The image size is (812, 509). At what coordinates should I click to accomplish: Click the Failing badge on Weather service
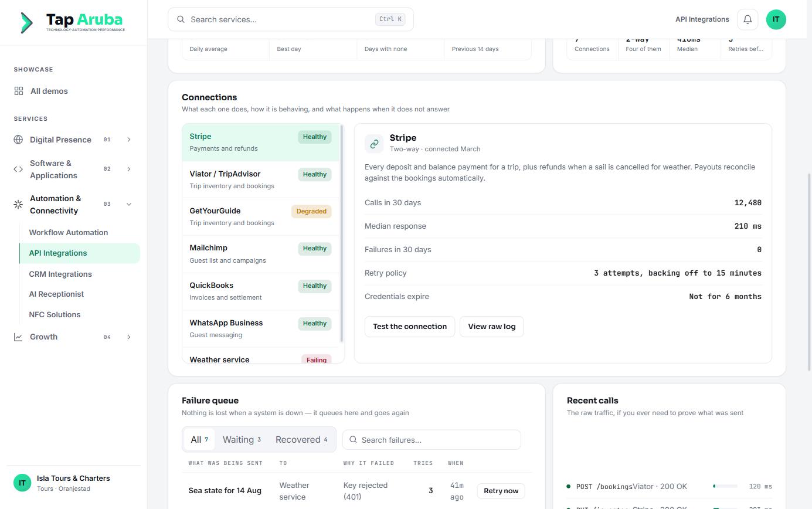317,359
